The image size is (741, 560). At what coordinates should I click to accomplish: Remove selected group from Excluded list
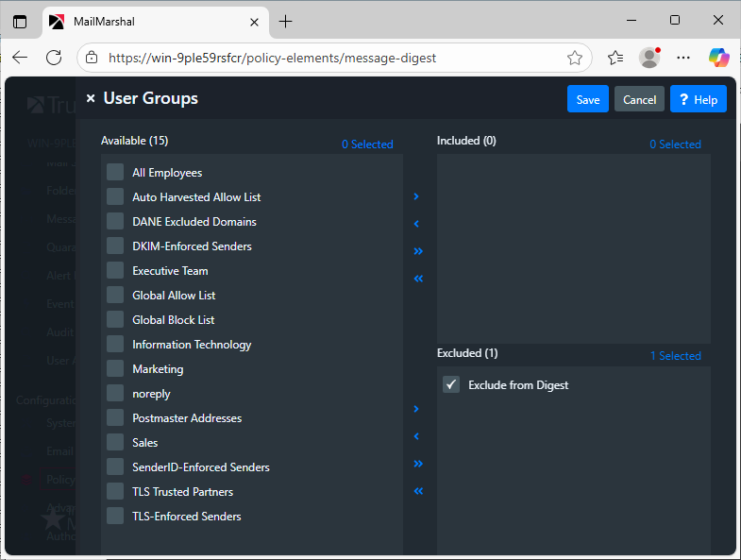tap(416, 436)
